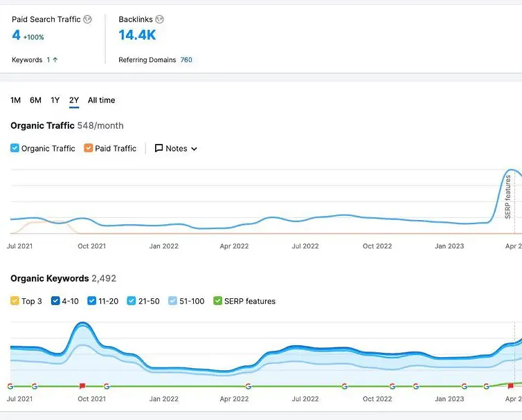Click the red flag marker near Apr 2023
This screenshot has height=420, width=522.
(x=511, y=386)
